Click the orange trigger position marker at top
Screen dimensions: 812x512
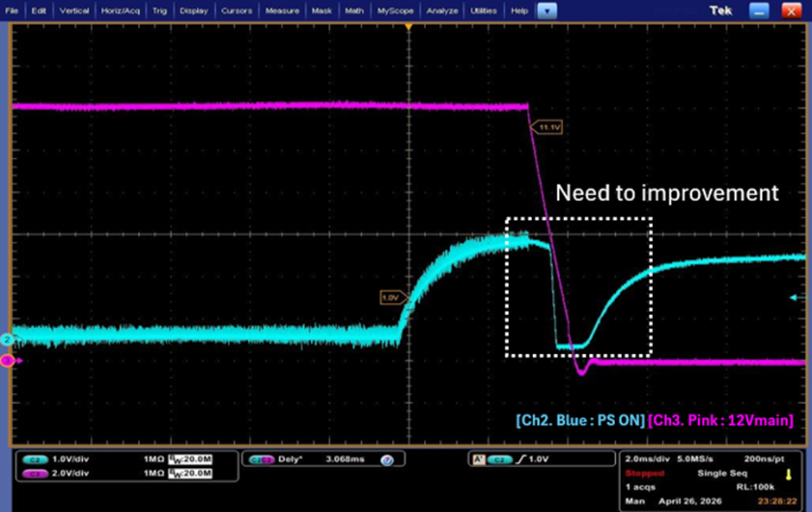[x=409, y=27]
